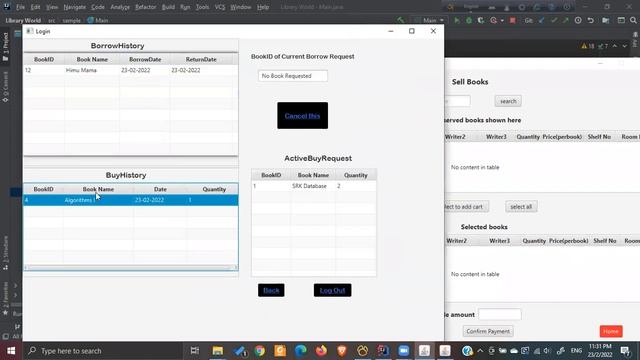Go to next highlighted error arrow
The height and width of the screenshot is (360, 640).
click(x=624, y=46)
